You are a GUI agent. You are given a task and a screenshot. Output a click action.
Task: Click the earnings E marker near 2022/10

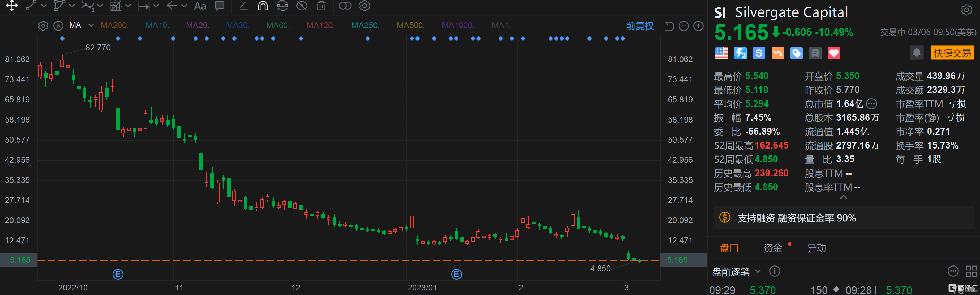118,274
